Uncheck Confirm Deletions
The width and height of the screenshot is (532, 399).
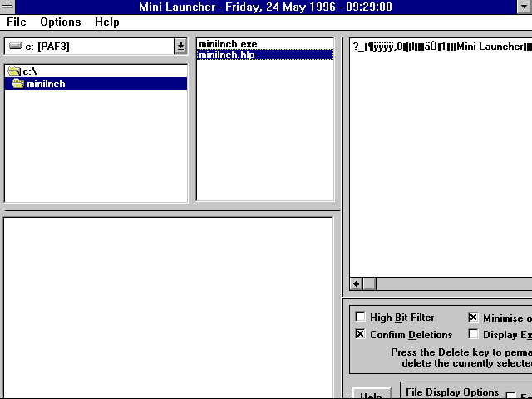361,334
